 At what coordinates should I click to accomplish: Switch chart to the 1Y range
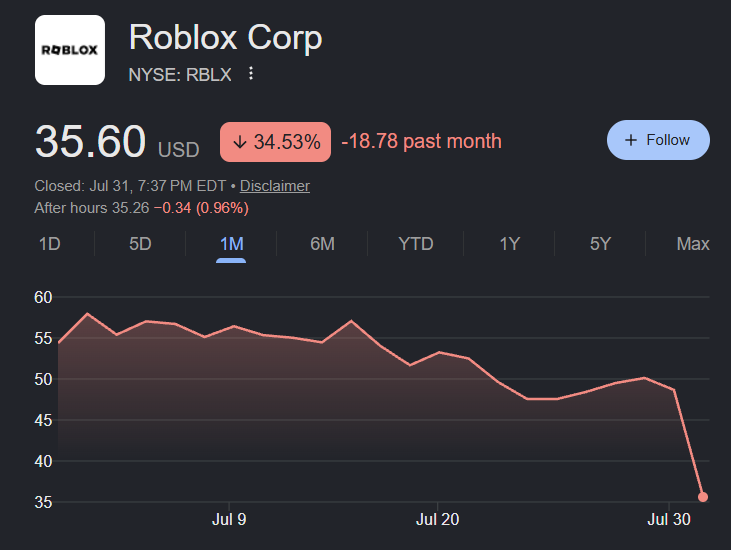point(509,244)
